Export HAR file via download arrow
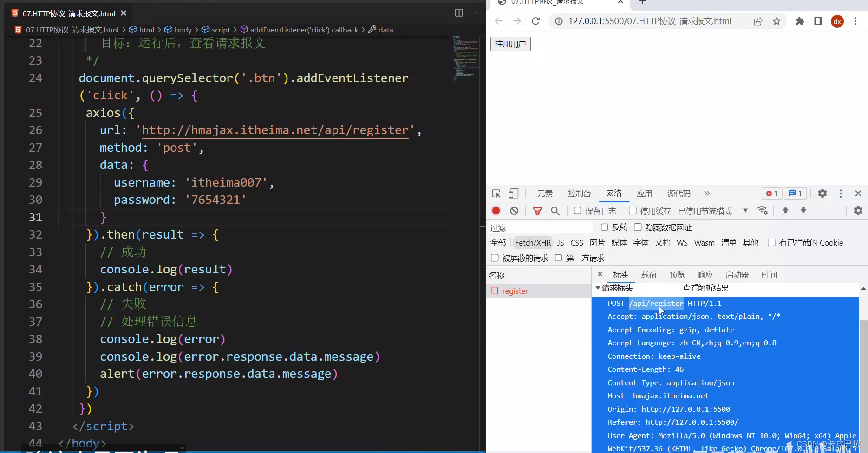868x453 pixels. click(x=803, y=211)
